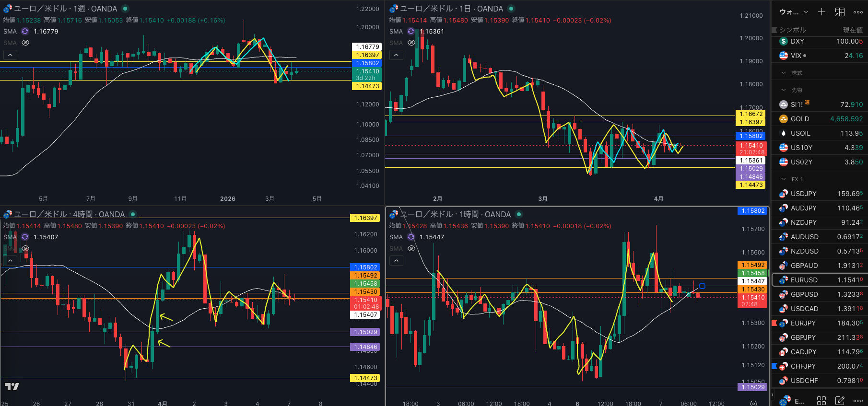The image size is (868, 406).
Task: Add a symbol to the watchlist
Action: [821, 12]
